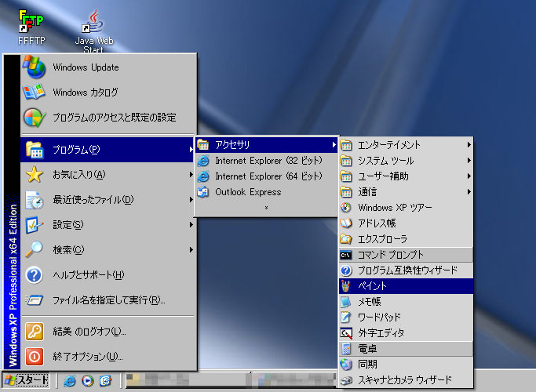Click the ペイント brushes icon

346,286
